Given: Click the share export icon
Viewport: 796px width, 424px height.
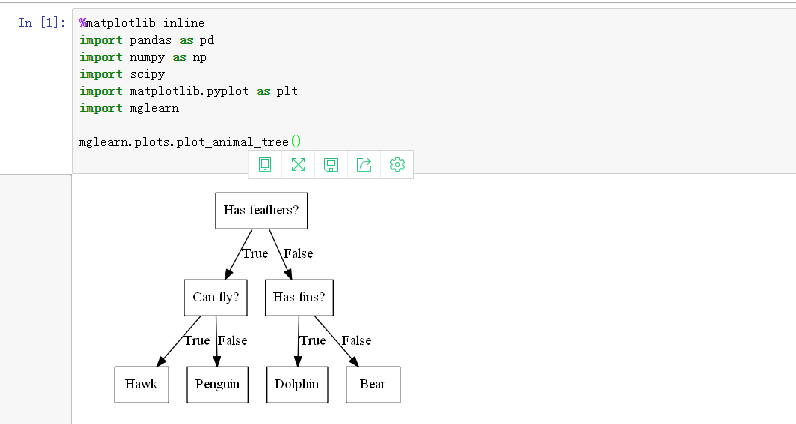Looking at the screenshot, I should 364,165.
